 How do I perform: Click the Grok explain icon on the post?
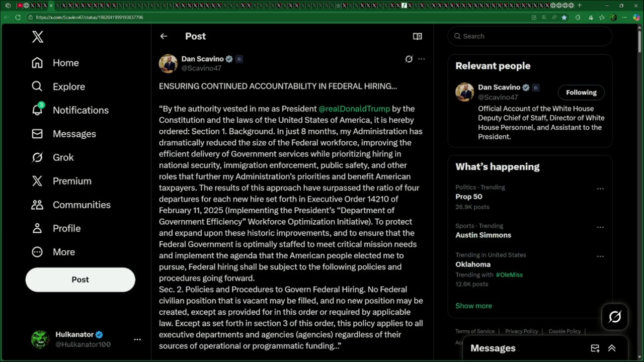(409, 59)
